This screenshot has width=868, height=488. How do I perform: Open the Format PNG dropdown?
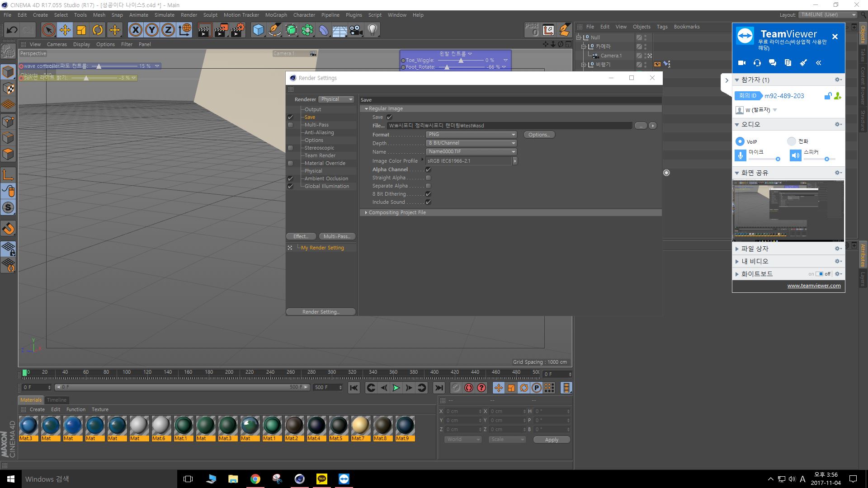coord(470,134)
